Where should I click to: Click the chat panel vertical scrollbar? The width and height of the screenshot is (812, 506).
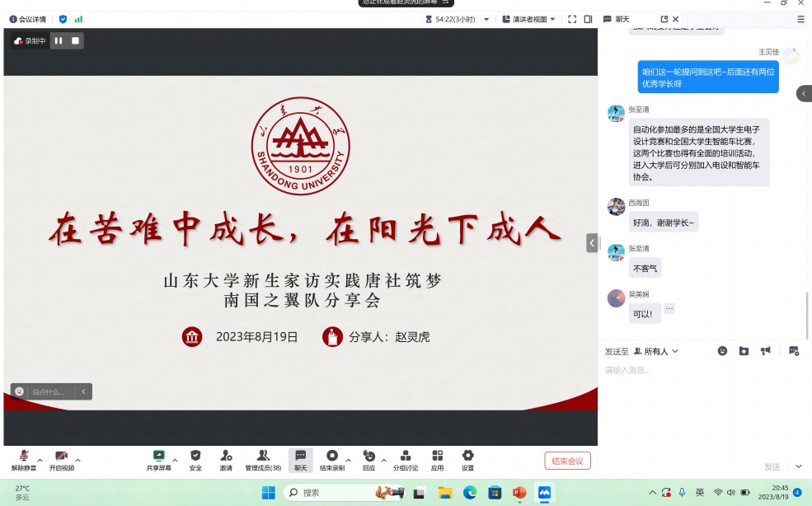[807, 313]
